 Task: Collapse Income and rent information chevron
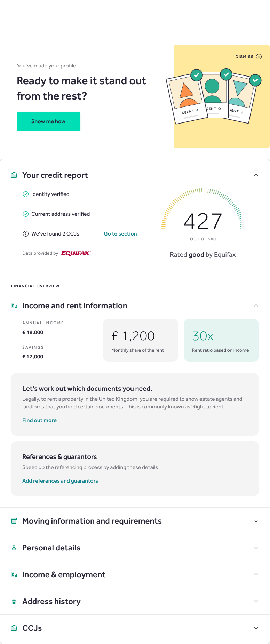coord(256,305)
